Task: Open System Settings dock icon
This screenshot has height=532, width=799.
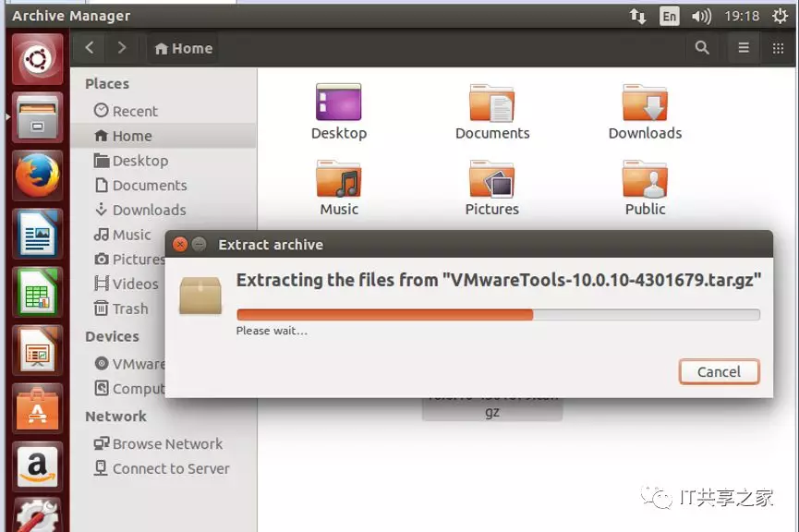Action: click(x=37, y=515)
